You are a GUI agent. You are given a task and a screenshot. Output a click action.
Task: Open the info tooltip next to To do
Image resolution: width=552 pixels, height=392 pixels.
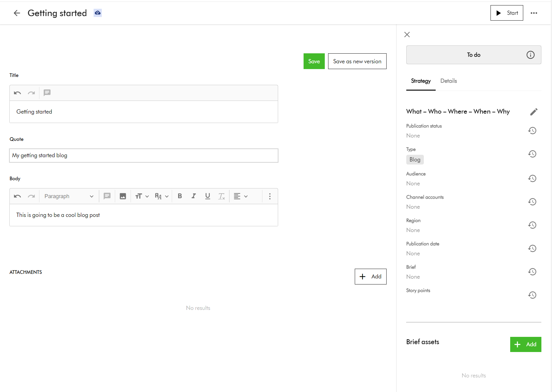coord(530,55)
